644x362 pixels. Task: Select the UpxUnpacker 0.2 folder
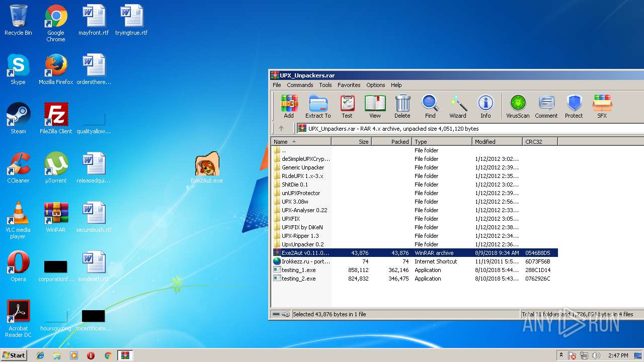(x=414, y=244)
